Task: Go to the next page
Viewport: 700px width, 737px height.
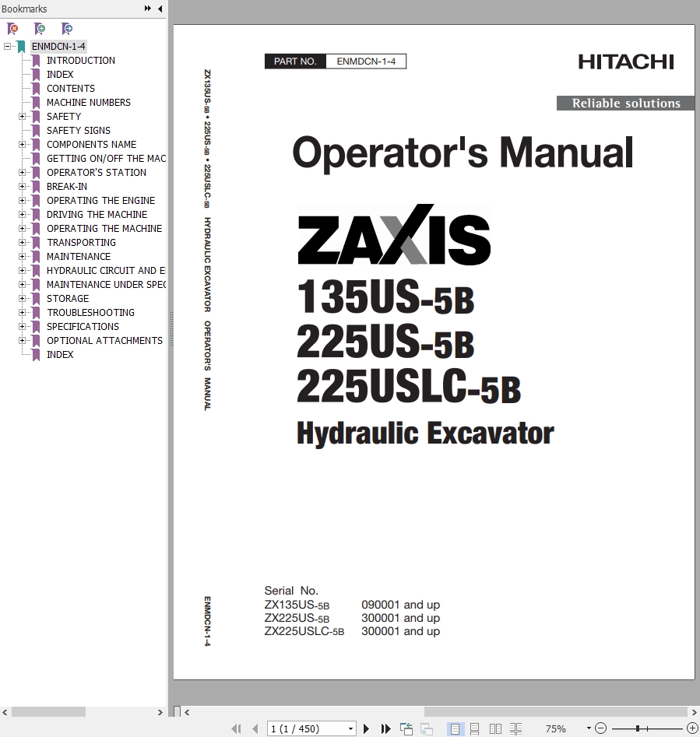Action: click(366, 728)
